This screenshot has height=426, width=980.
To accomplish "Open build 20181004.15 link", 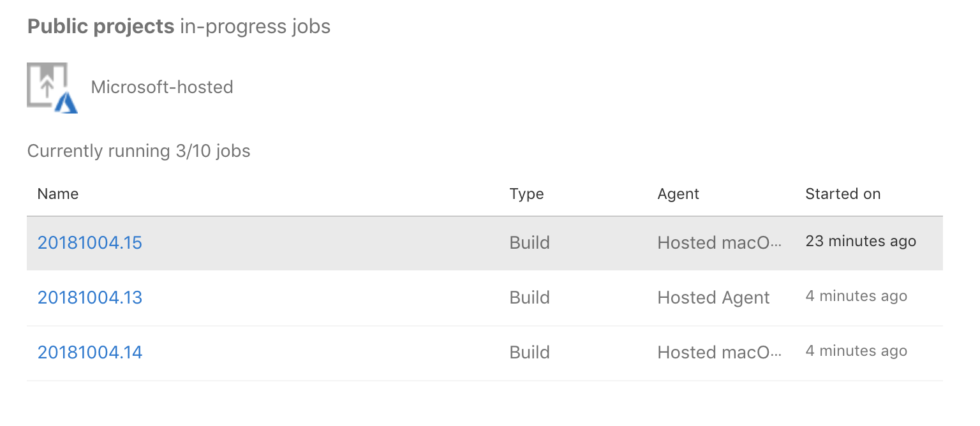I will coord(90,243).
